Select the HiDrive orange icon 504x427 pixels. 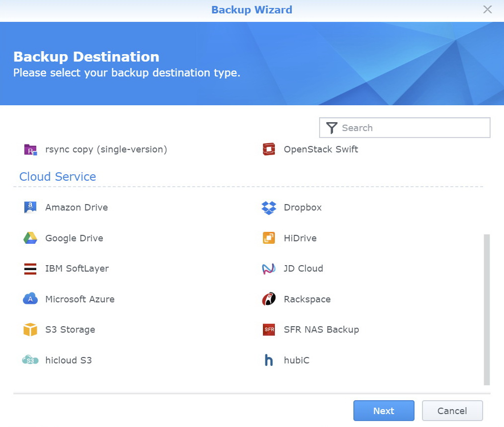[269, 238]
